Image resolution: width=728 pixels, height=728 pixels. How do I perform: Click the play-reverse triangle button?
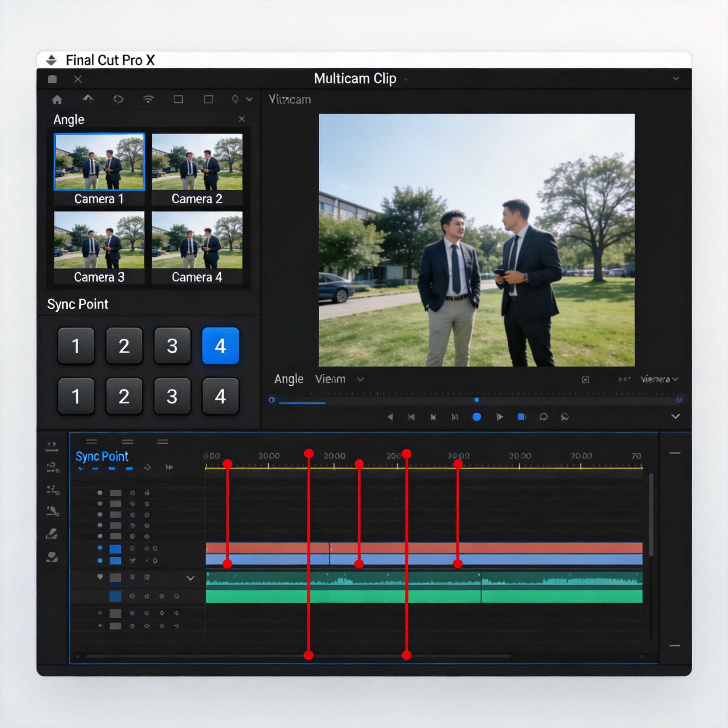[x=390, y=417]
